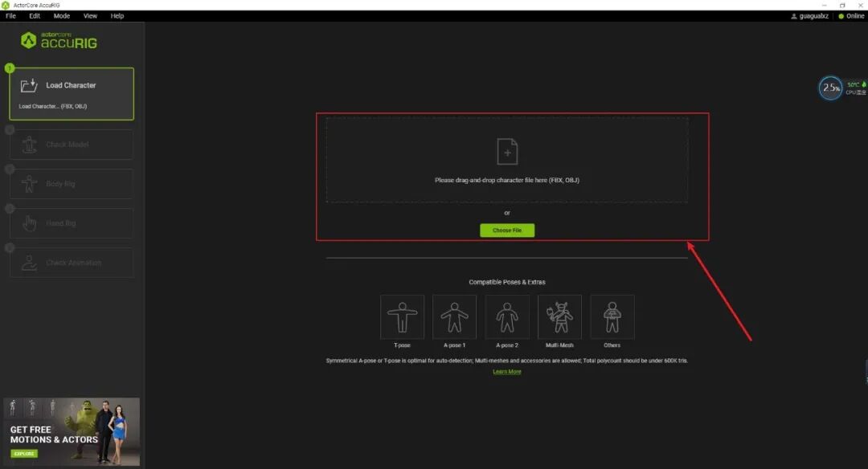Select the Multi-Mesh pose icon
Viewport: 868px width, 469px height.
pyautogui.click(x=559, y=317)
